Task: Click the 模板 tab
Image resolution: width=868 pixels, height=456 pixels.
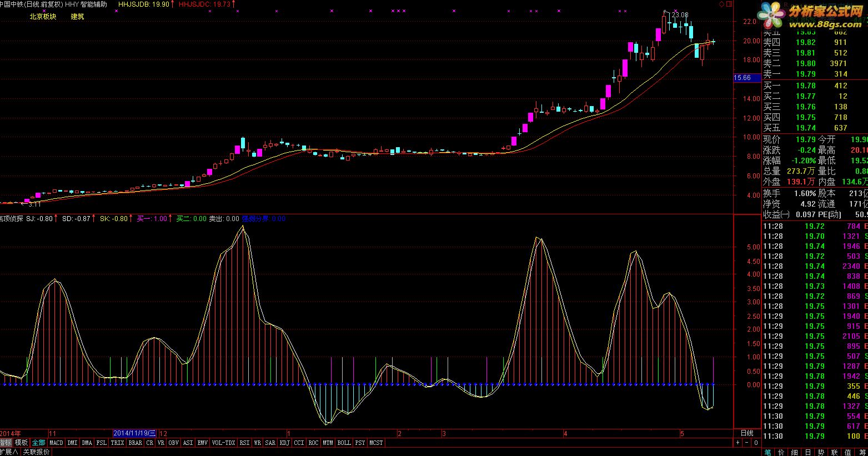Action: pyautogui.click(x=22, y=443)
